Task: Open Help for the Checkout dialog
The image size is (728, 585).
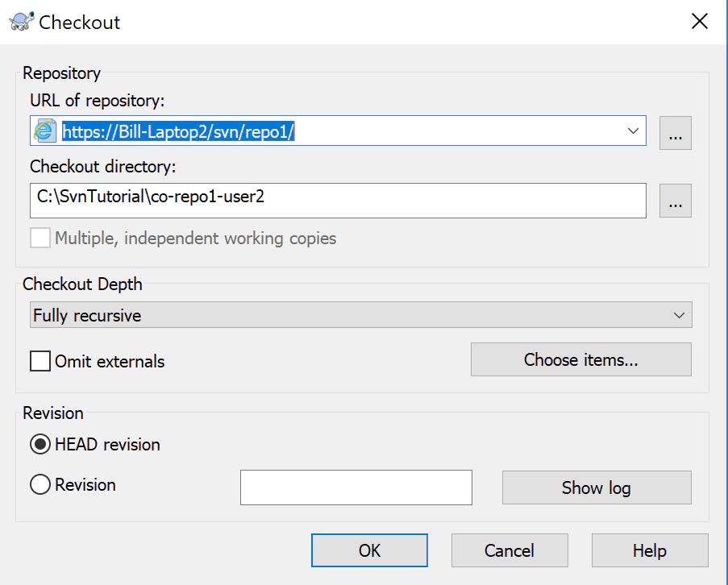Action: pyautogui.click(x=650, y=550)
